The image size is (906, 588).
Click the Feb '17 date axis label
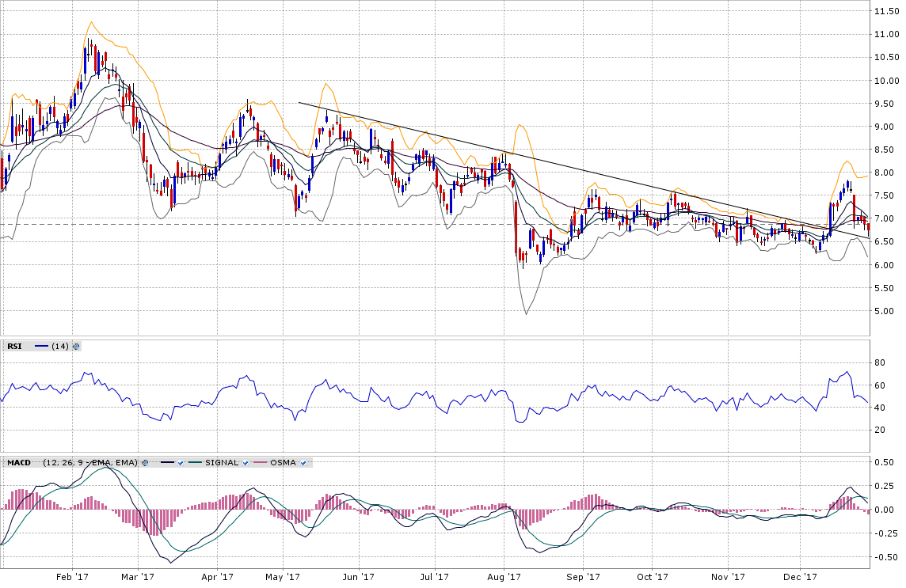(x=72, y=578)
